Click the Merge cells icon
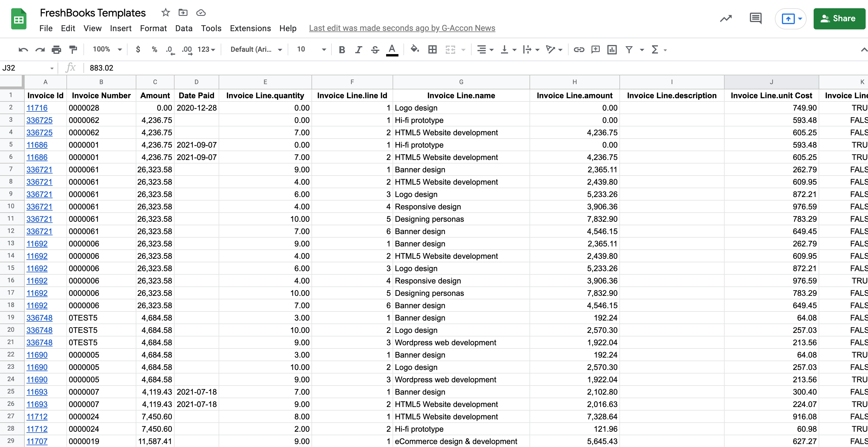Screen dimensions: 868x447 click(x=450, y=50)
